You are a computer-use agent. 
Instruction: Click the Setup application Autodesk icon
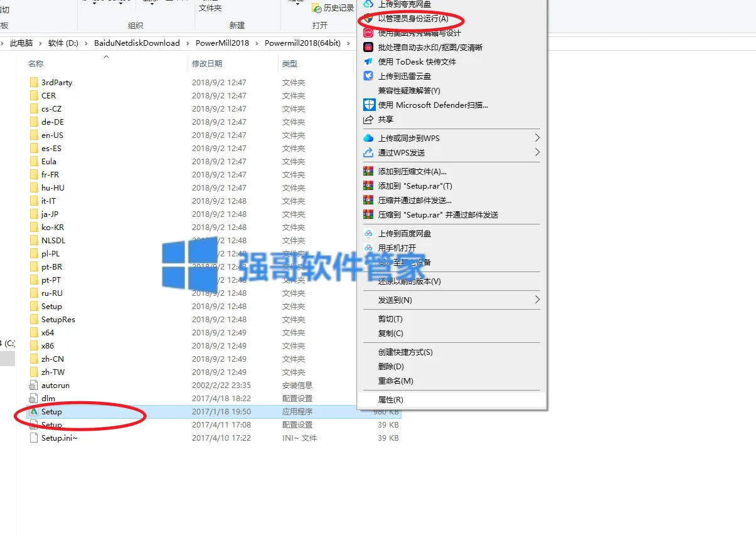click(x=34, y=411)
